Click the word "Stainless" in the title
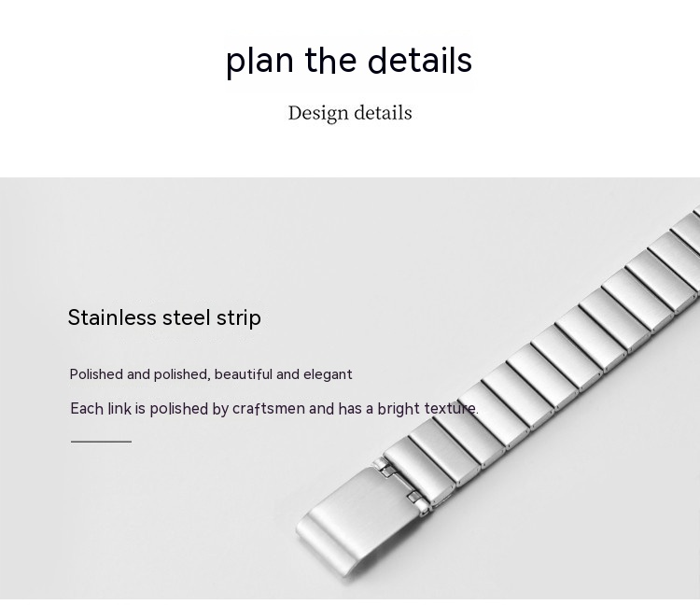 pyautogui.click(x=111, y=317)
